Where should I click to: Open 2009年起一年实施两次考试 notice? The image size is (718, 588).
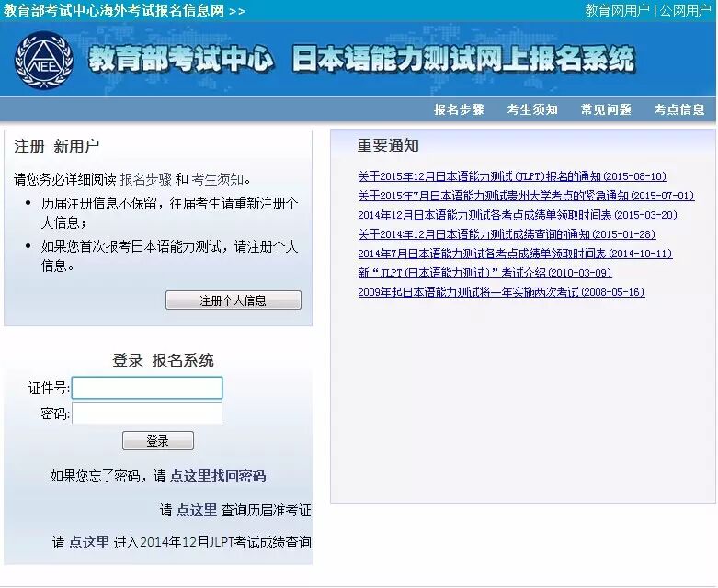[501, 292]
